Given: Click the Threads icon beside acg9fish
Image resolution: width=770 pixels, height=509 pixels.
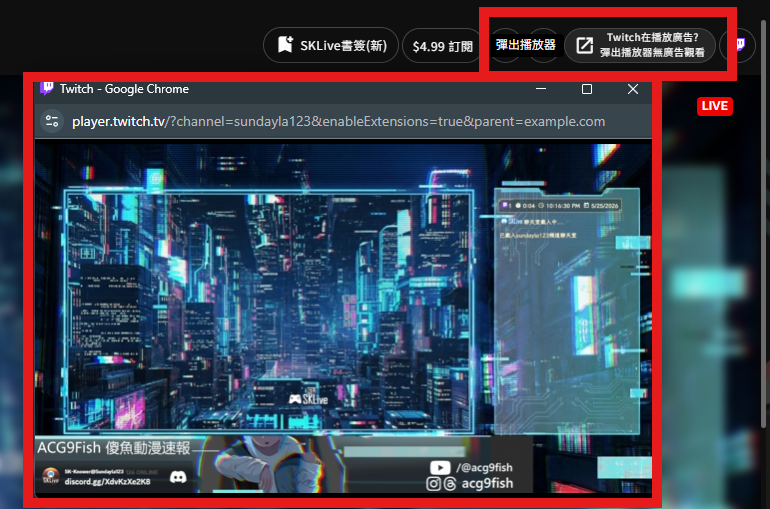Looking at the screenshot, I should (450, 484).
